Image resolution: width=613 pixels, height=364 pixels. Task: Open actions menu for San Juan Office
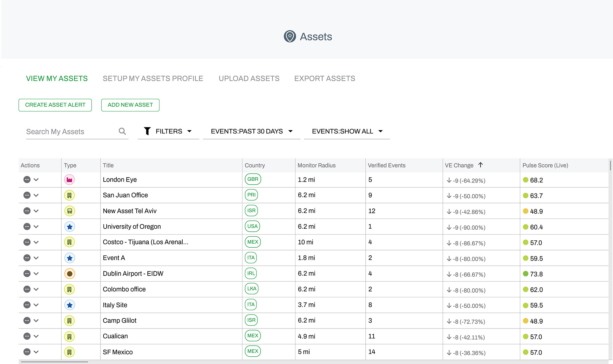(x=27, y=195)
